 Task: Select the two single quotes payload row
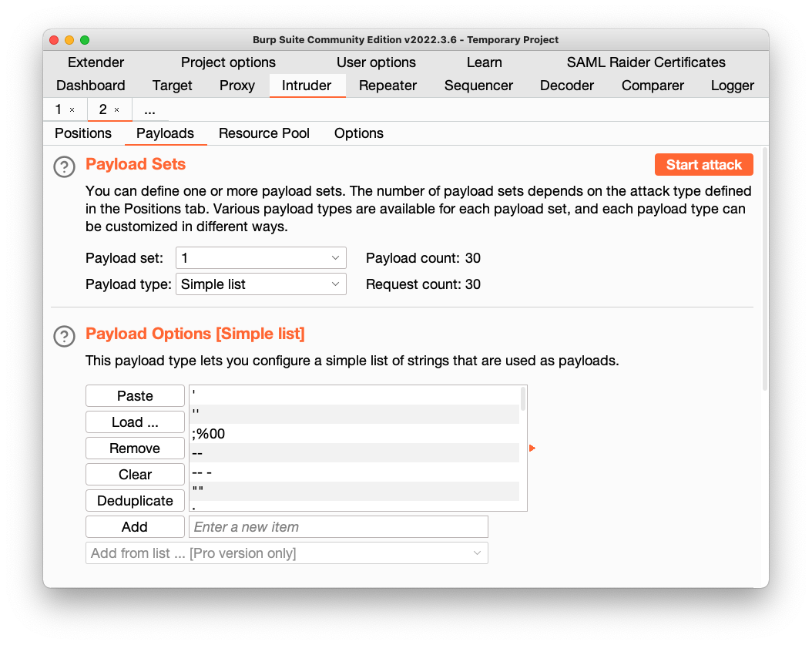coord(354,415)
